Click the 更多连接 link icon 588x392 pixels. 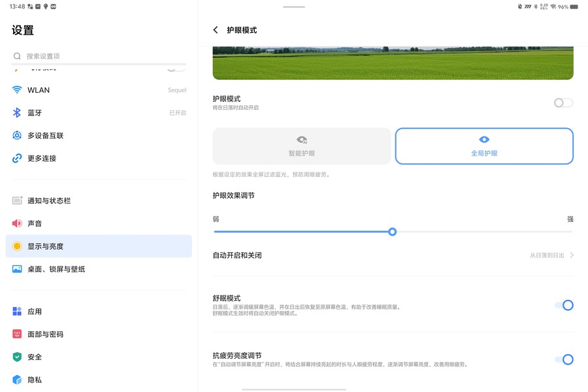tap(17, 159)
